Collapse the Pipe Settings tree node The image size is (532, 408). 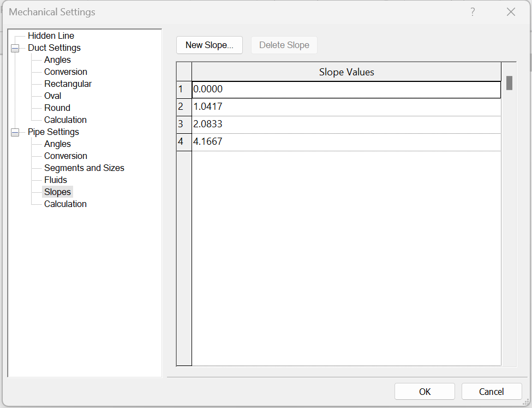[x=15, y=132]
